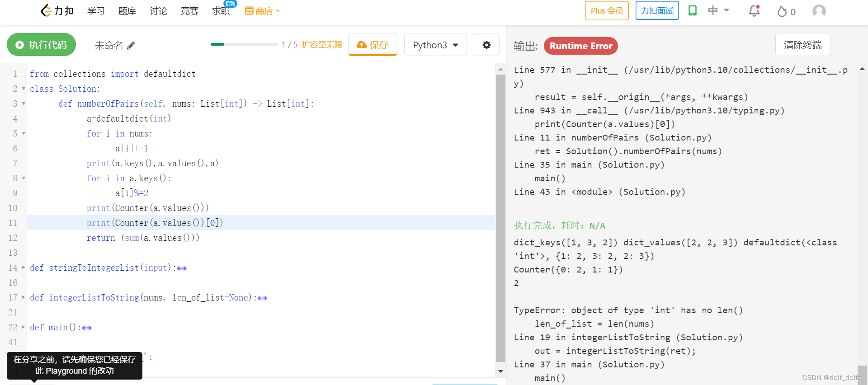Click line 9 a[i]%=2 statement
Screen dimensions: 868x385
[x=132, y=193]
